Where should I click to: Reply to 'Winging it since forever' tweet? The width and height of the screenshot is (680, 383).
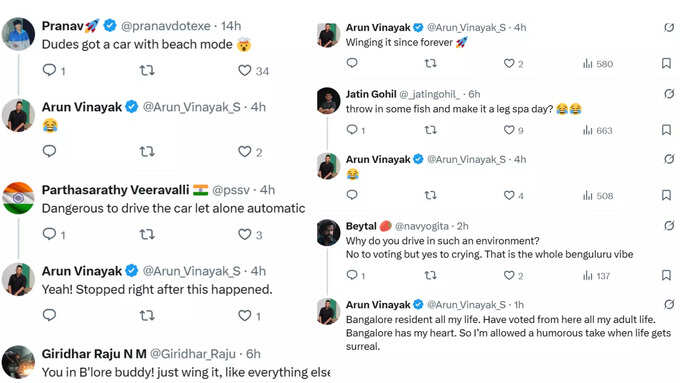[x=352, y=63]
